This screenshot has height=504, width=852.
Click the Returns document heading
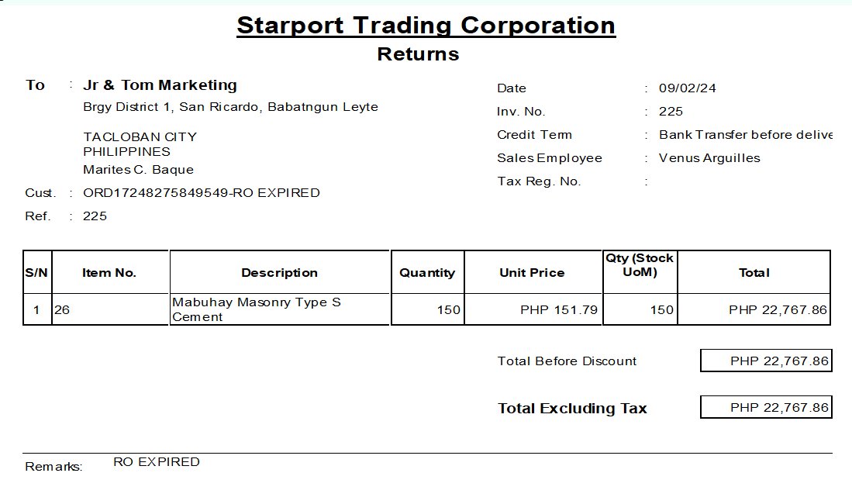coord(418,54)
